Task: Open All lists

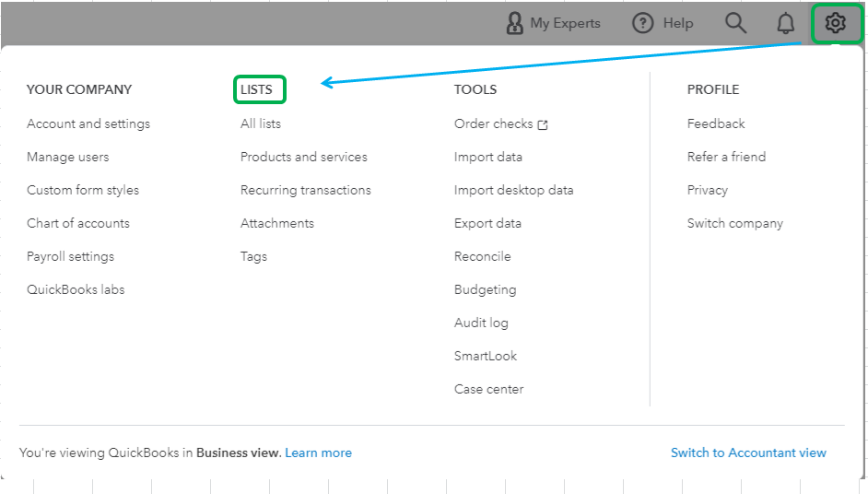Action: (260, 123)
